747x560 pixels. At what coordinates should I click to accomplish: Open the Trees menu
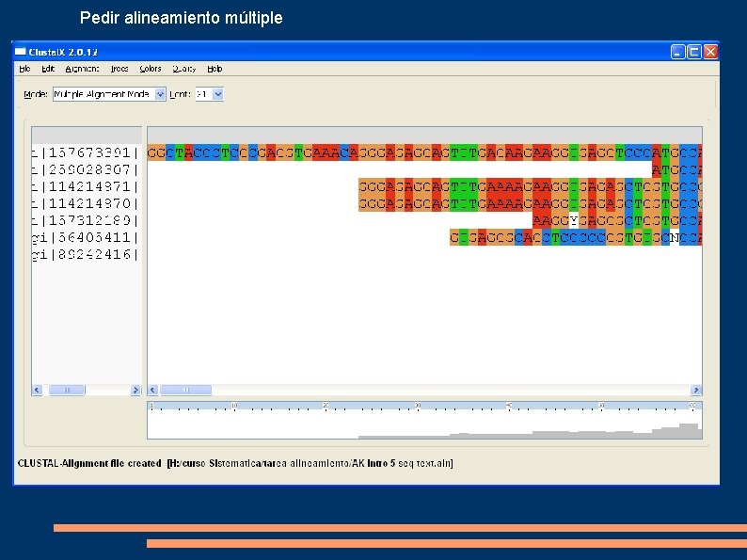(x=119, y=69)
